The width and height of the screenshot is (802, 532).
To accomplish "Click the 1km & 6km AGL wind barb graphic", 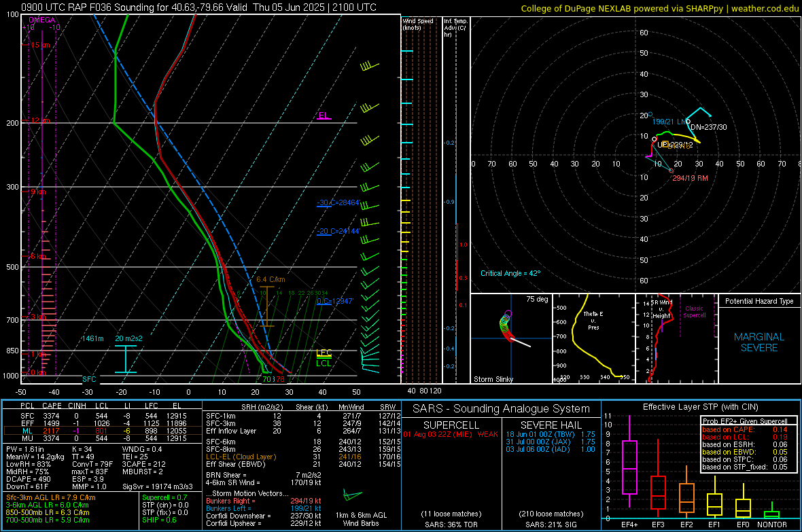I will 352,495.
